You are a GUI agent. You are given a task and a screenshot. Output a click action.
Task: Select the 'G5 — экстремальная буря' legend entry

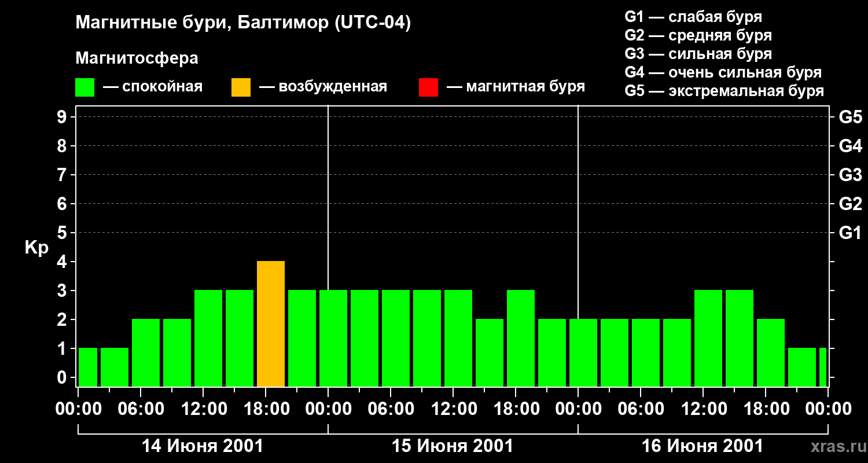pos(724,91)
